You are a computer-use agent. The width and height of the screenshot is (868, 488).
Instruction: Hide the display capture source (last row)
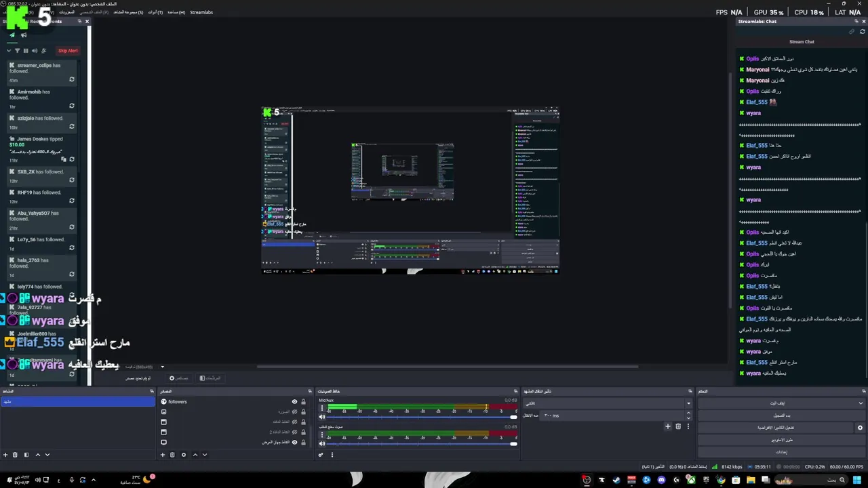[294, 442]
